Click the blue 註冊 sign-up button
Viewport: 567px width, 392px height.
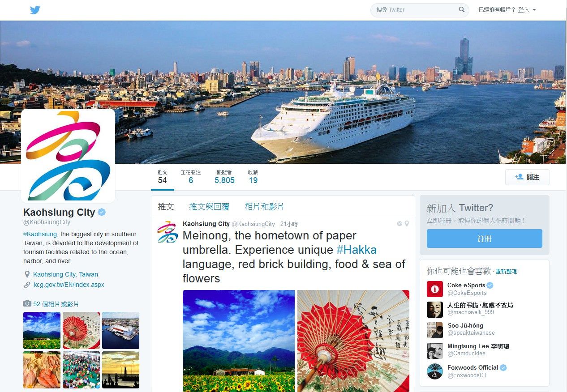coord(484,239)
